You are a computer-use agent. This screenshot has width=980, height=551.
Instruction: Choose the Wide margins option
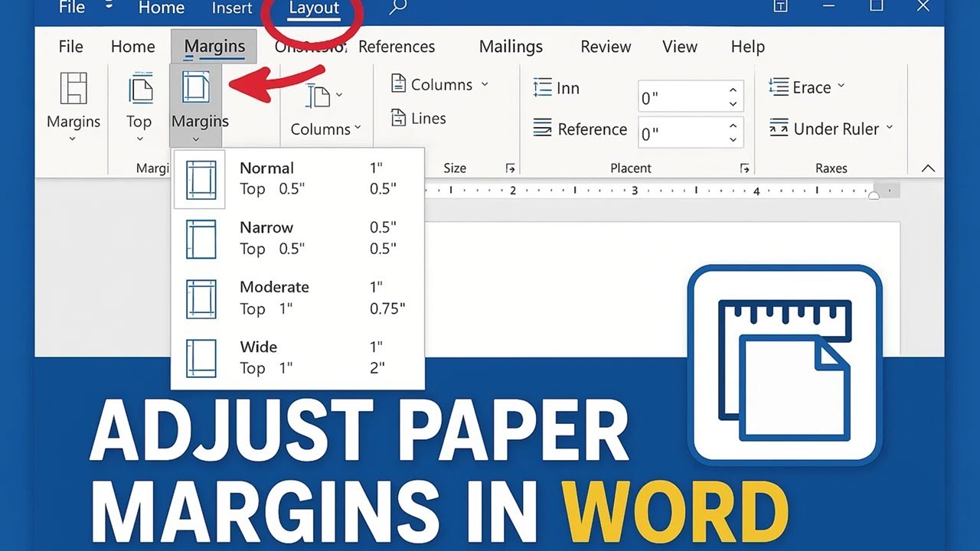(x=298, y=357)
